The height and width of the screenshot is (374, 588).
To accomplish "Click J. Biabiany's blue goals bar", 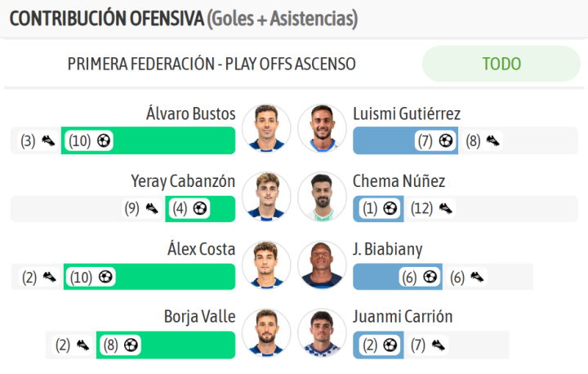I will pos(398,277).
